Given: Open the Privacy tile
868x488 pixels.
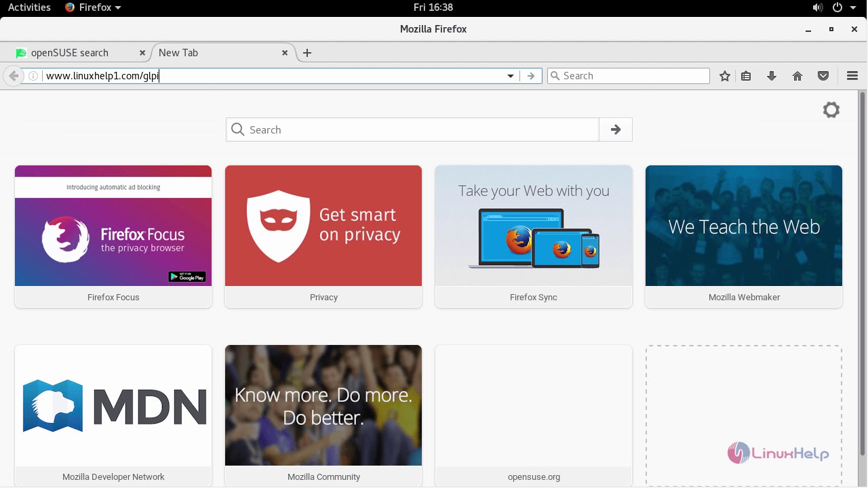Looking at the screenshot, I should pos(323,237).
